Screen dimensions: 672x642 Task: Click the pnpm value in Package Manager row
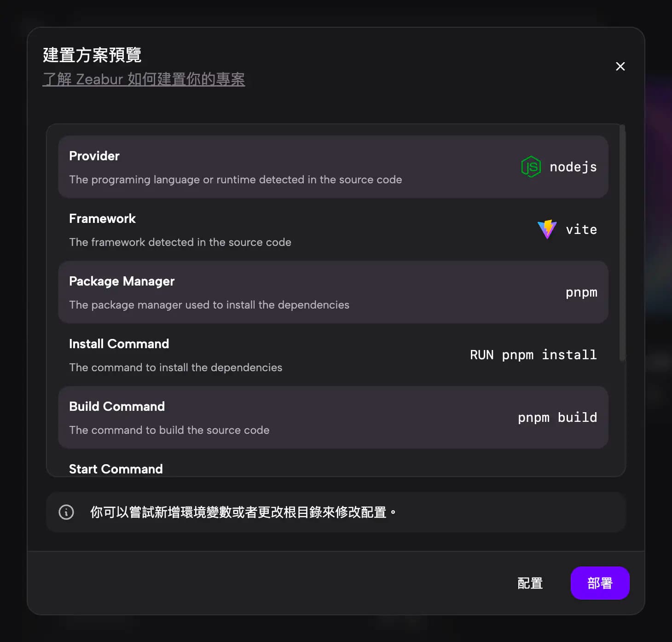581,292
